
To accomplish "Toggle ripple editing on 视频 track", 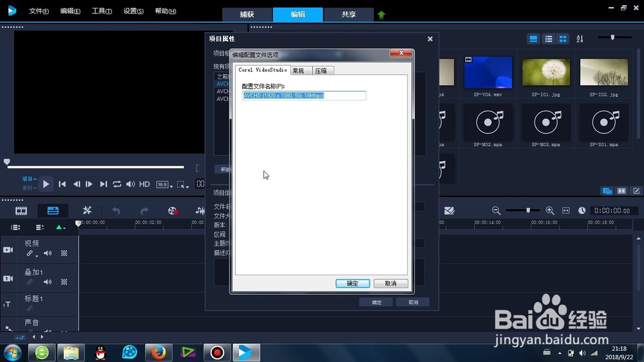I will tap(31, 254).
